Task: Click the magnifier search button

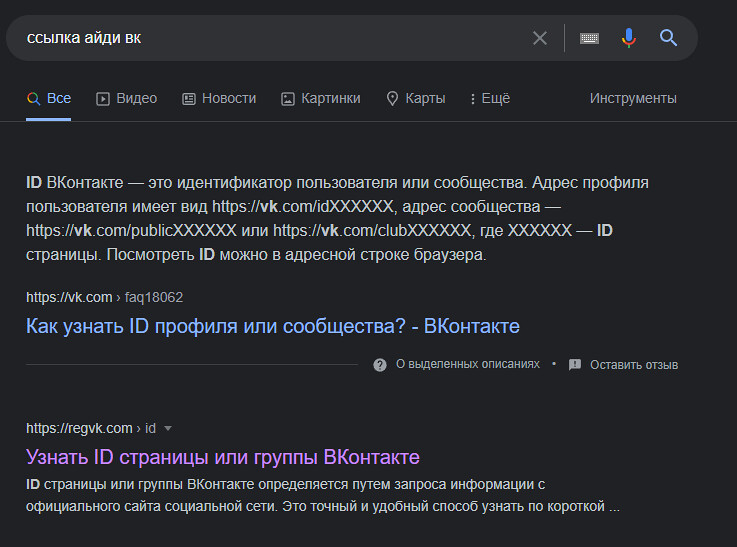Action: tap(668, 38)
